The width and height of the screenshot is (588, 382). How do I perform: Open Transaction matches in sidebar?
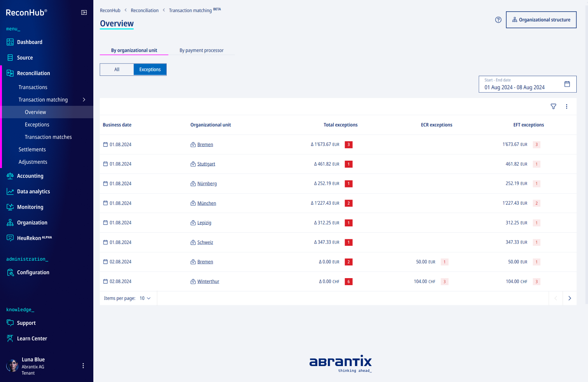point(48,137)
